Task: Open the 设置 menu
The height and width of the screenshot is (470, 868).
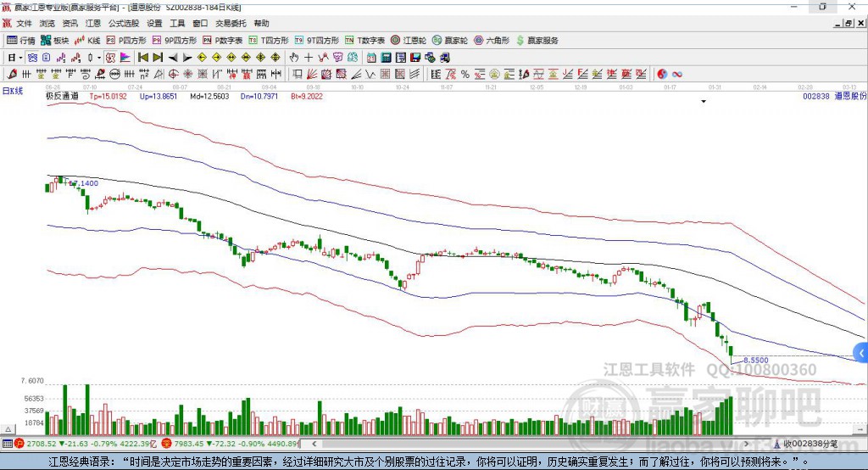Action: coord(154,23)
